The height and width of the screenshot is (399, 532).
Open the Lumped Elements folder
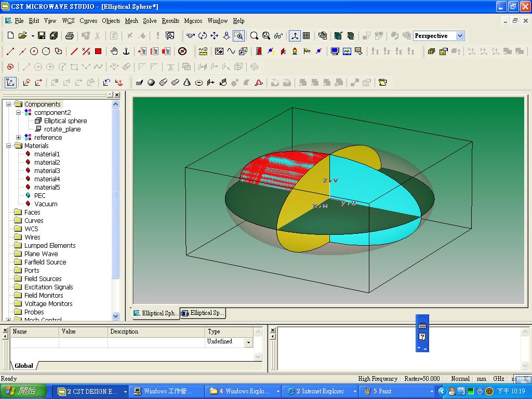[x=50, y=245]
